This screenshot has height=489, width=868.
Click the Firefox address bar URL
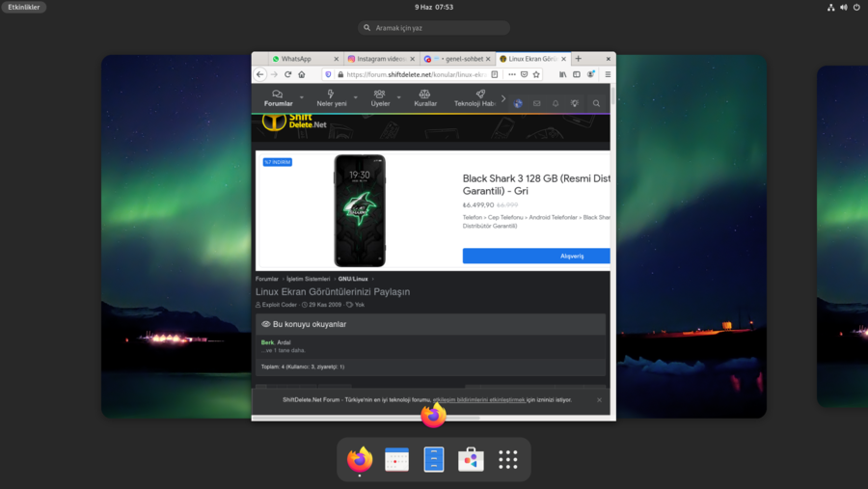tap(417, 74)
